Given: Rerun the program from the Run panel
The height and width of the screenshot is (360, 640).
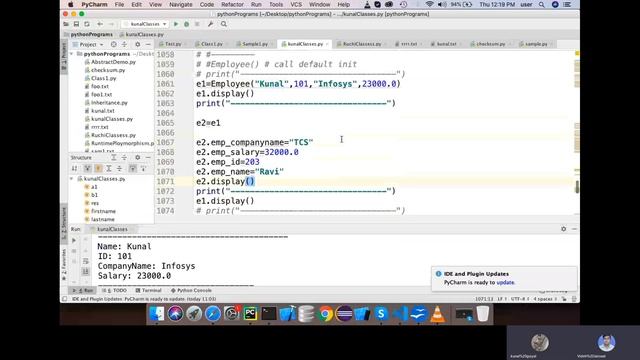Looking at the screenshot, I should [x=74, y=240].
